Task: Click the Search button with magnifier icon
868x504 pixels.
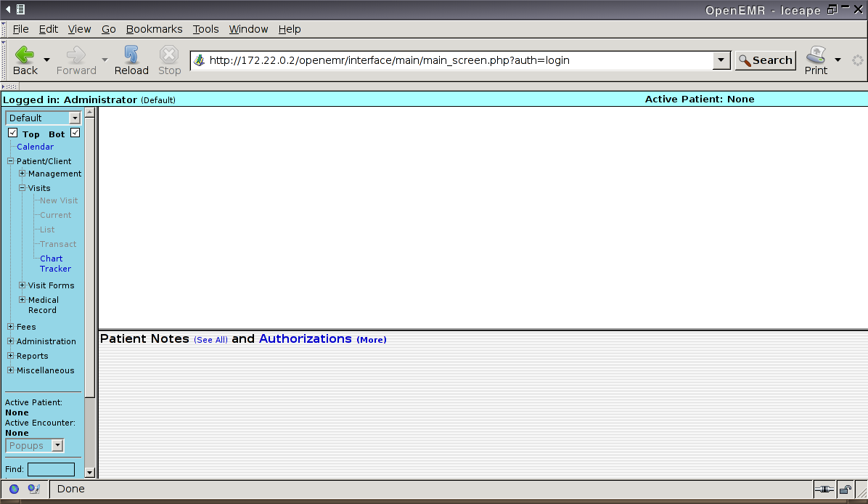Action: coord(765,60)
